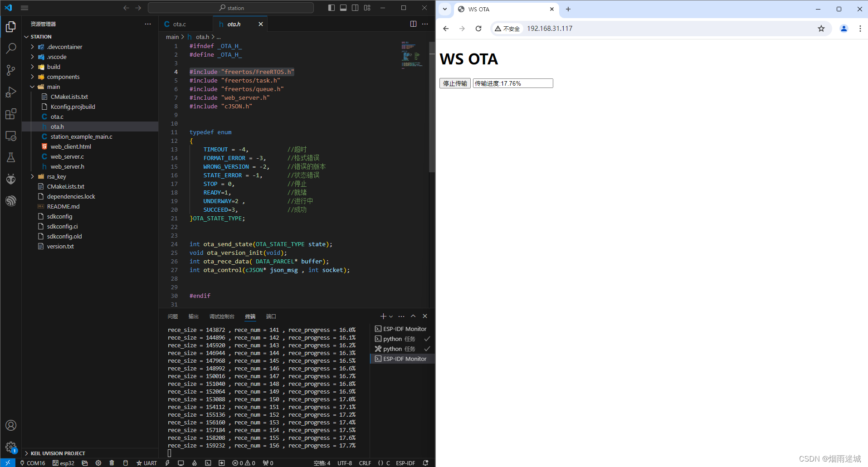Image resolution: width=868 pixels, height=467 pixels.
Task: Toggle secondary sidebar visibility
Action: click(x=355, y=8)
